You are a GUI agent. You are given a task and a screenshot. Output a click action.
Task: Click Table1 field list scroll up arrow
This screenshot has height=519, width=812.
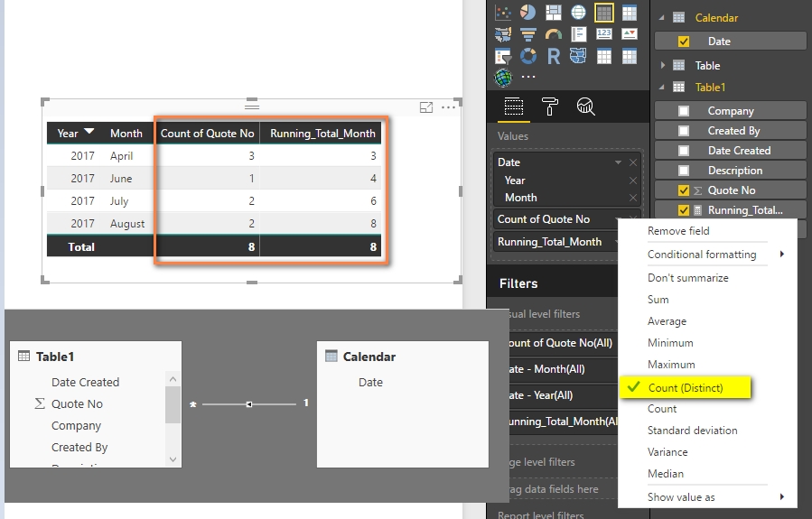(x=173, y=379)
